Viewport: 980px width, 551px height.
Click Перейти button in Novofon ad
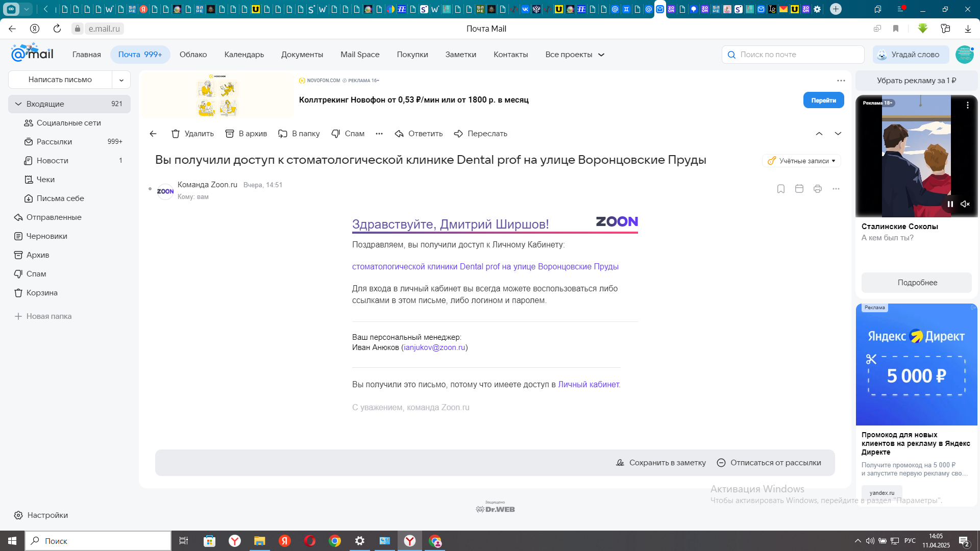823,101
